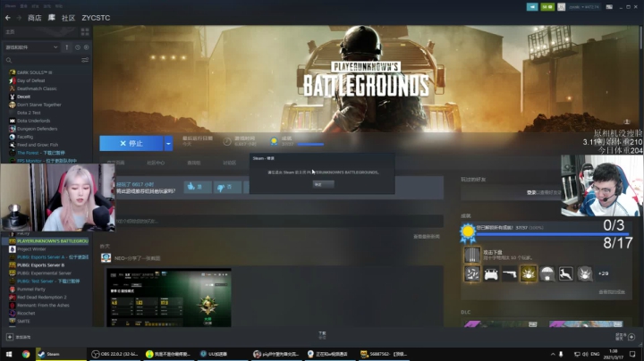This screenshot has width=644, height=361.
Task: Click the pistol achievement icon
Action: (x=510, y=273)
